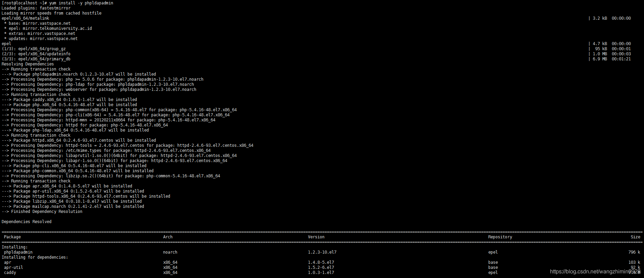644x278 pixels.
Task: Click the '6.9 MB 00:01:21' download stat
Action: (x=612, y=59)
